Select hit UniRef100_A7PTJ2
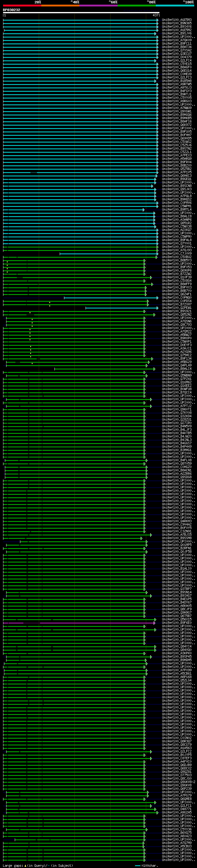The width and height of the screenshot is (197, 868). [177, 406]
